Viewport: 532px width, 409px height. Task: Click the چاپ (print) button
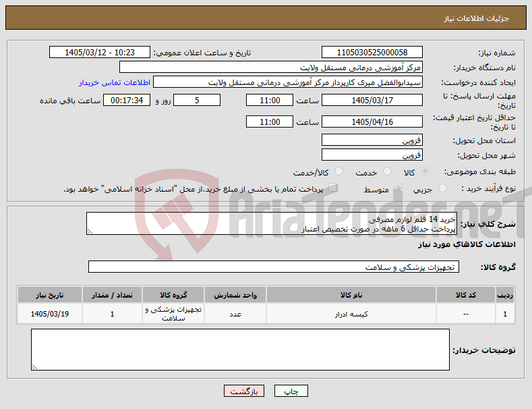point(291,391)
